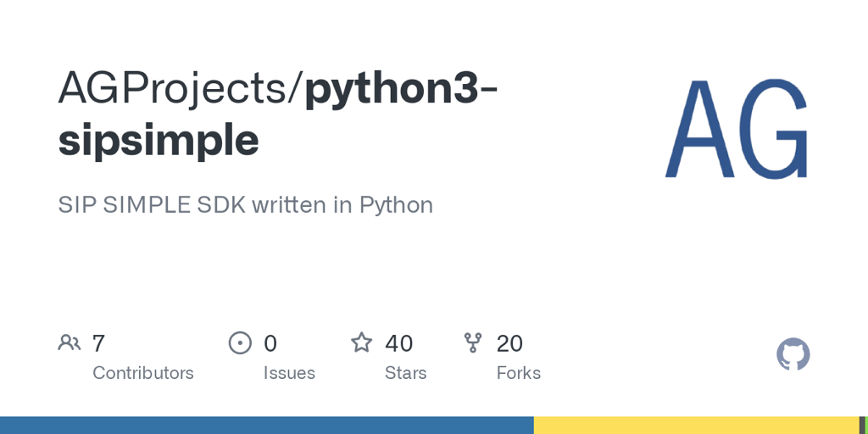Click the Contributors label
This screenshot has width=868, height=434.
tap(142, 373)
